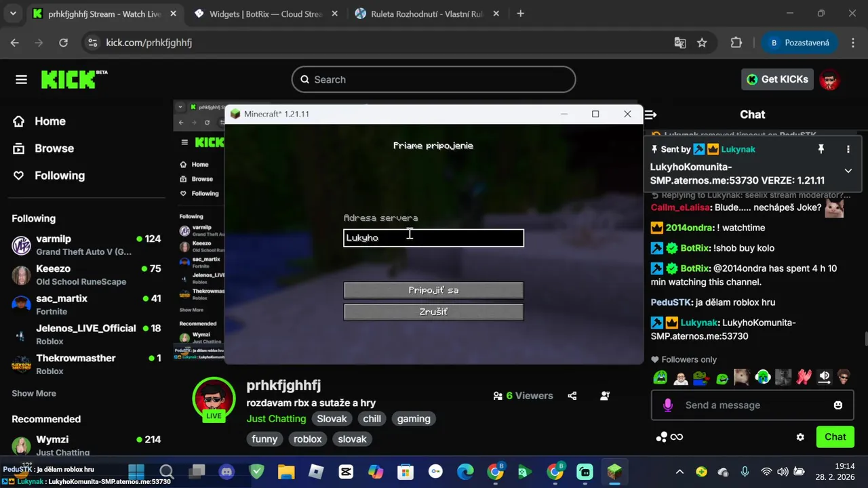Pick the Pepe holding heart emote
This screenshot has width=868, height=488.
pos(701,377)
